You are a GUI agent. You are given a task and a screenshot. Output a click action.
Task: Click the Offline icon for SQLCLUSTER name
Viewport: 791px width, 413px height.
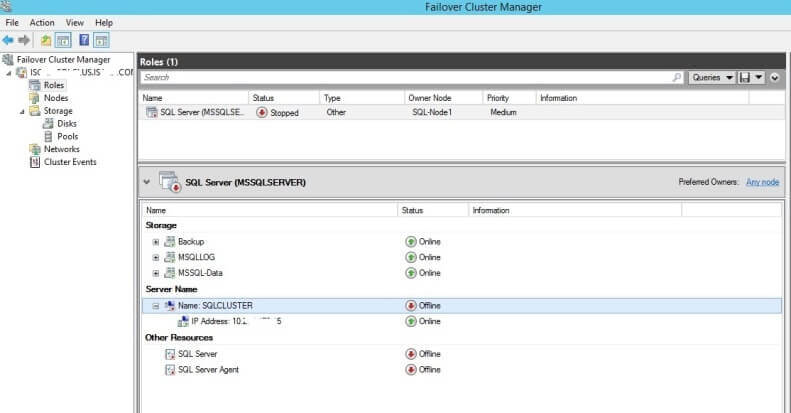(x=410, y=305)
